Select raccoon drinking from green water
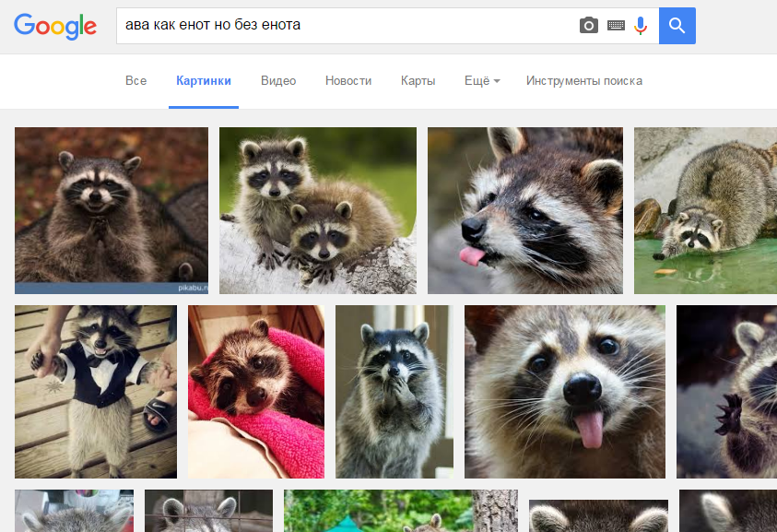The image size is (777, 532). (x=706, y=211)
